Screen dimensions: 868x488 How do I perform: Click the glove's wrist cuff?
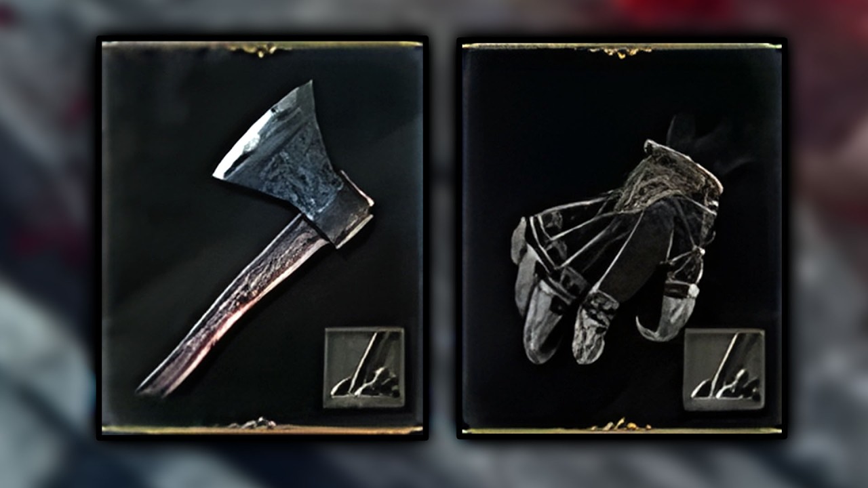tap(682, 168)
